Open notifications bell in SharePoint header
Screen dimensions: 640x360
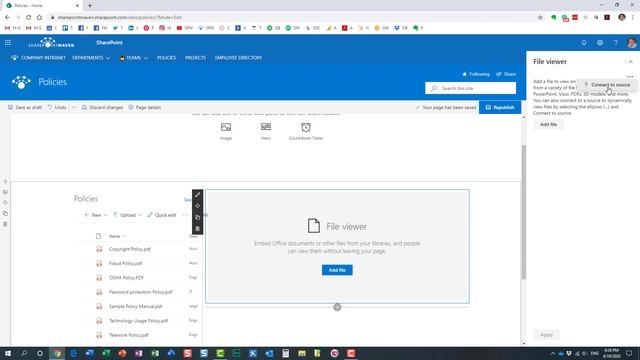point(584,42)
